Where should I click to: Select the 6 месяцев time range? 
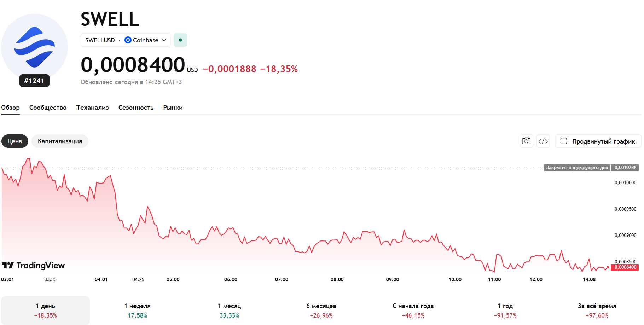(x=321, y=310)
